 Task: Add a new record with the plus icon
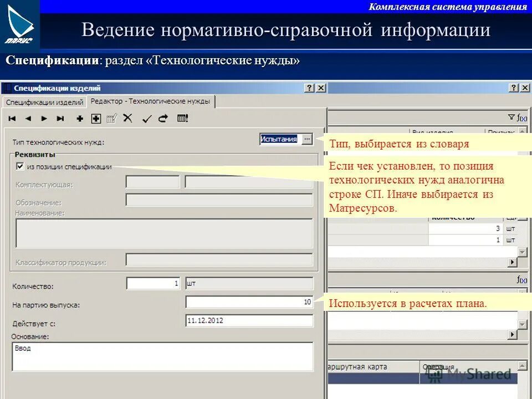point(80,119)
